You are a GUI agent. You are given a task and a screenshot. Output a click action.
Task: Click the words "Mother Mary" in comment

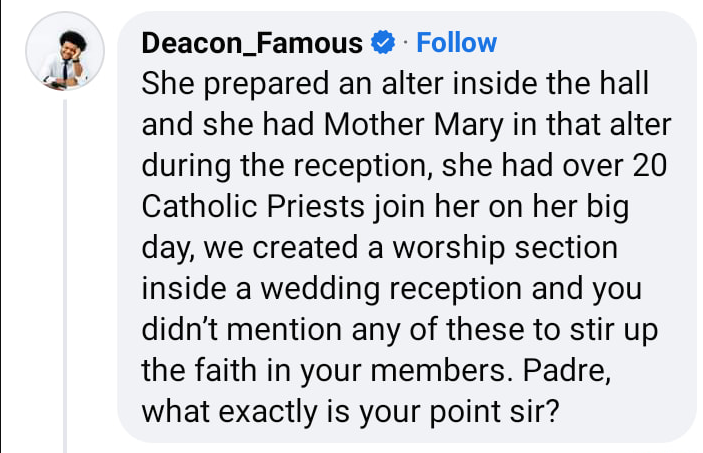[x=393, y=125]
